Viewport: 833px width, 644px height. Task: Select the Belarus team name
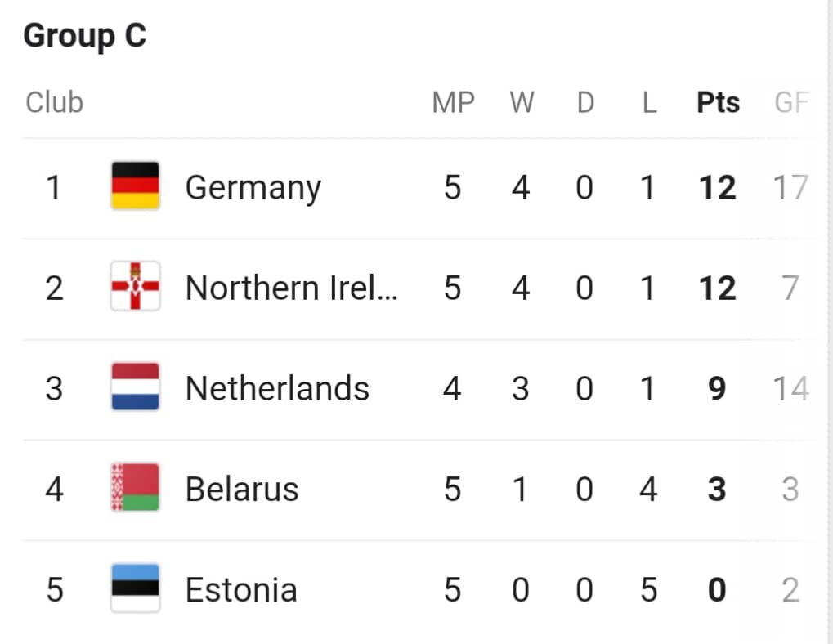click(x=242, y=489)
